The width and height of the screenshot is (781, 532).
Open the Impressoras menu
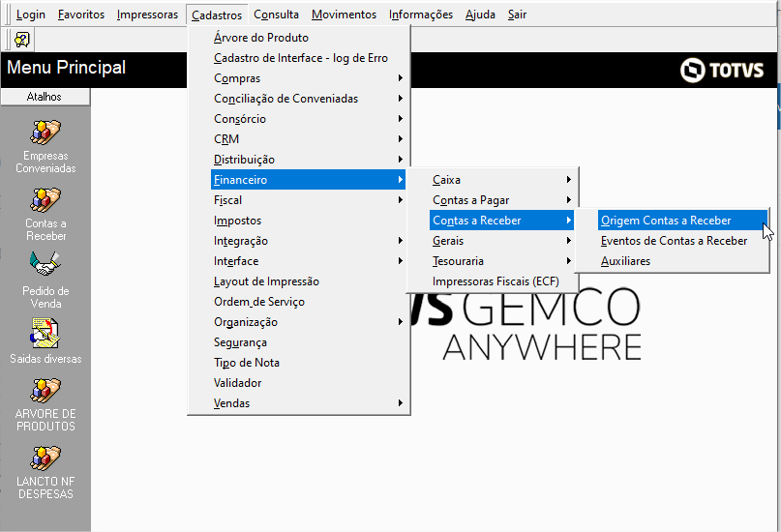click(x=147, y=15)
